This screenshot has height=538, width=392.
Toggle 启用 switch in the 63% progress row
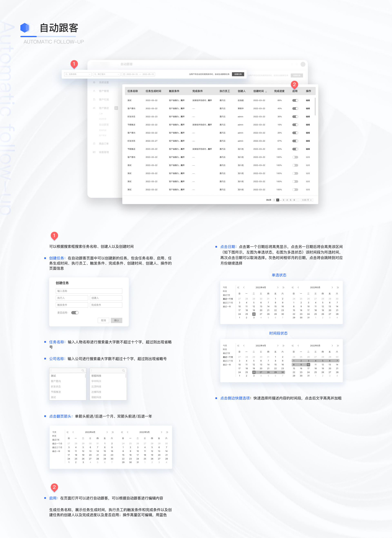point(295,149)
